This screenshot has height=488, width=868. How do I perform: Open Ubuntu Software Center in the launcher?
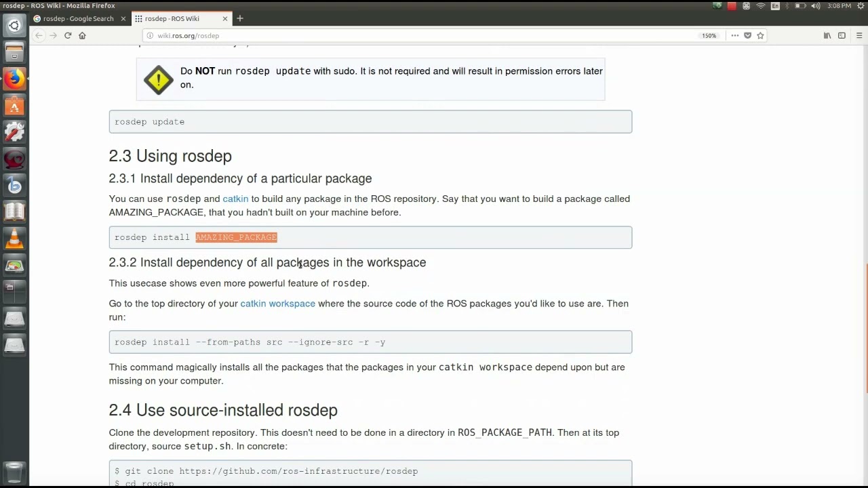(14, 106)
